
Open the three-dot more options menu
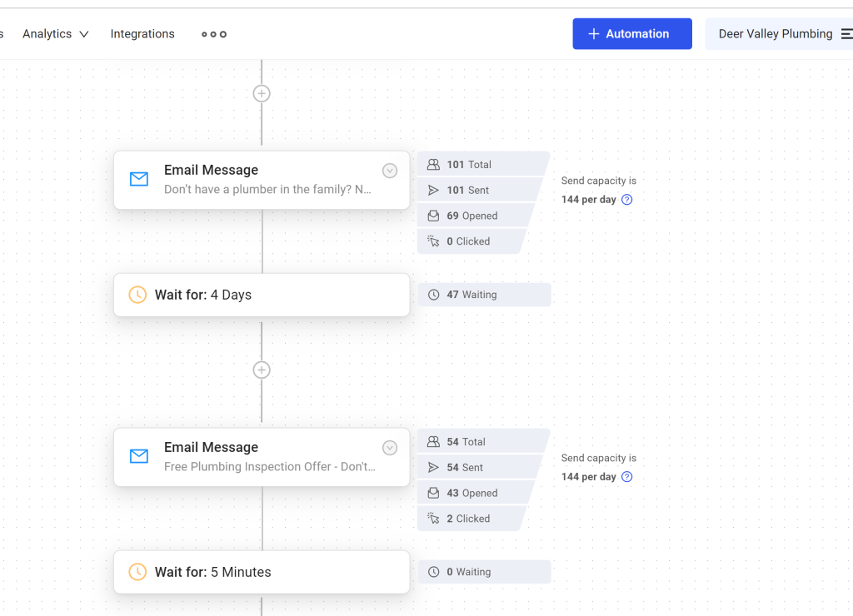(x=214, y=34)
